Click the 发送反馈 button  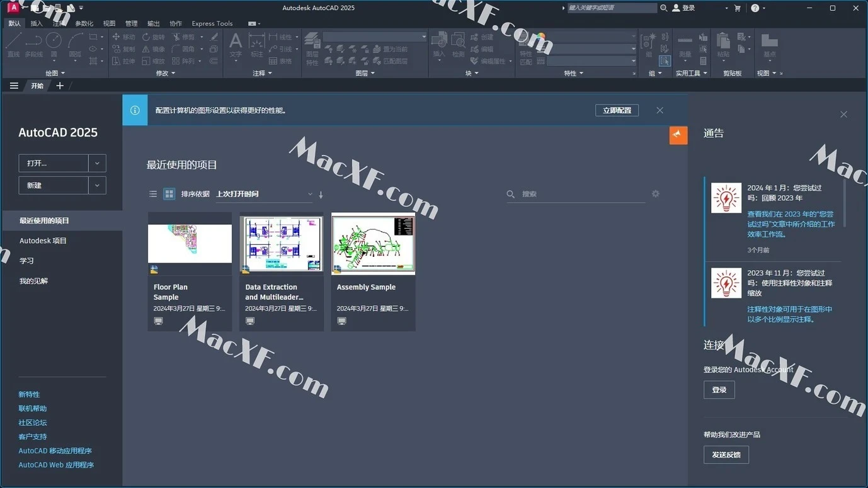tap(726, 455)
